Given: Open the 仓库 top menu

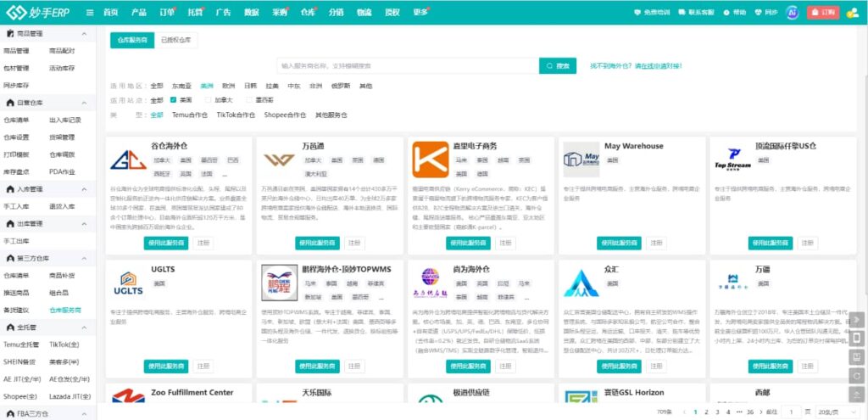Looking at the screenshot, I should (309, 12).
